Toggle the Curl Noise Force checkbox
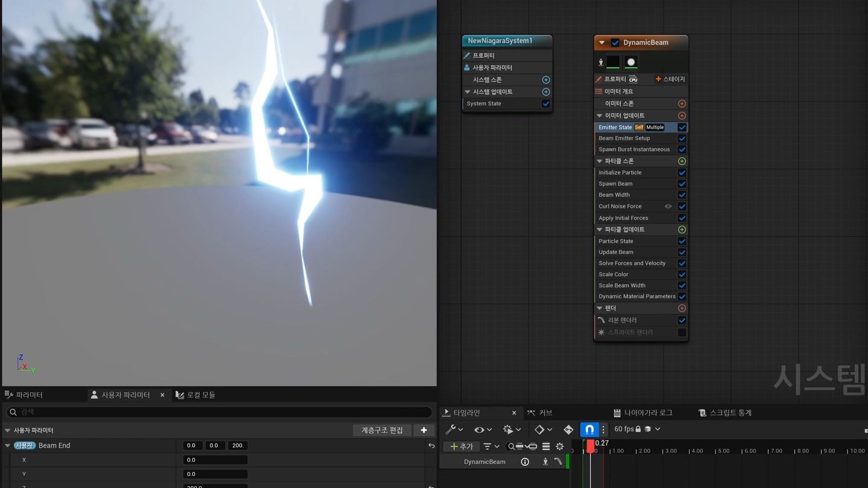 [x=682, y=207]
